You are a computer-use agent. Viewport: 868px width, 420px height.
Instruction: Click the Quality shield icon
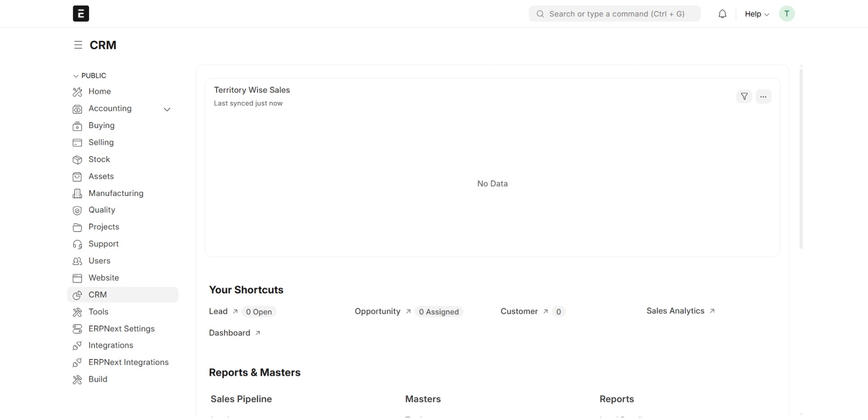tap(77, 210)
